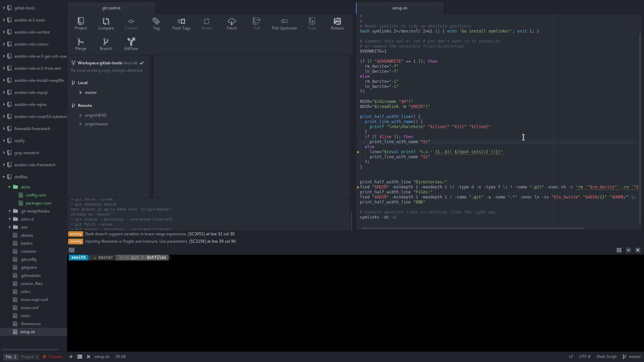
Task: Click the setup.sh status bar filename
Action: [102, 357]
